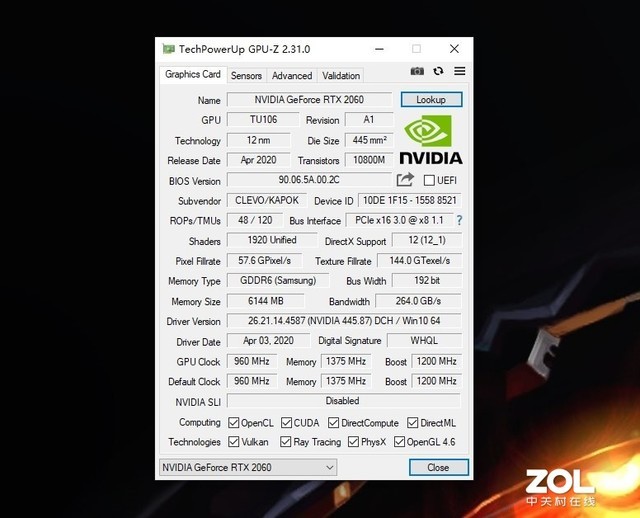Screen dimensions: 640x518
Task: Minimize the GPU-Z window
Action: 379,49
